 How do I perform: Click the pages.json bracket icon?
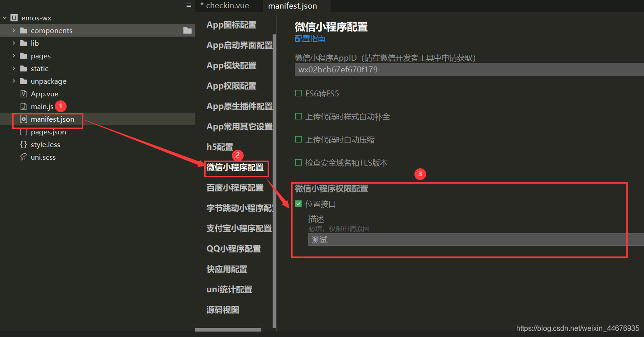[x=24, y=132]
